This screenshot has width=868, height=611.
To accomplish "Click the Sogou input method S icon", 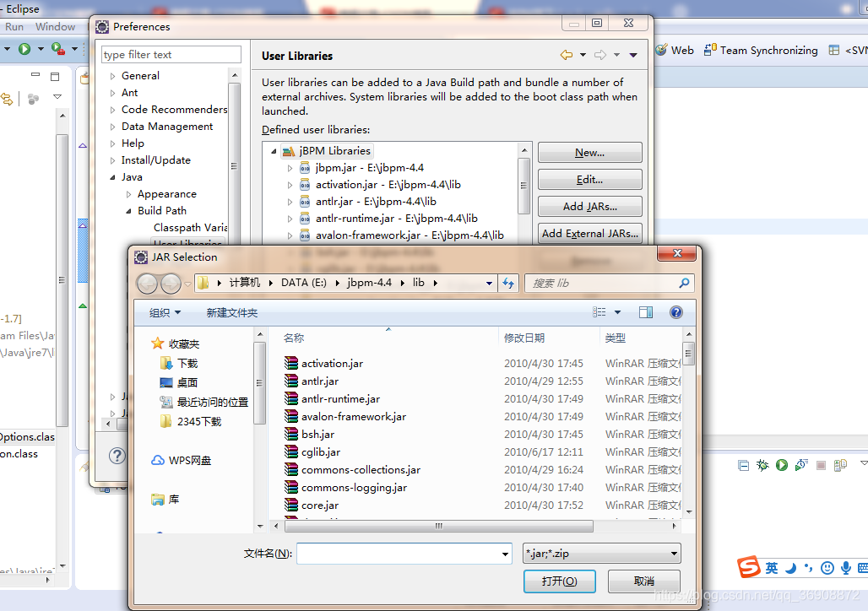I will (749, 567).
